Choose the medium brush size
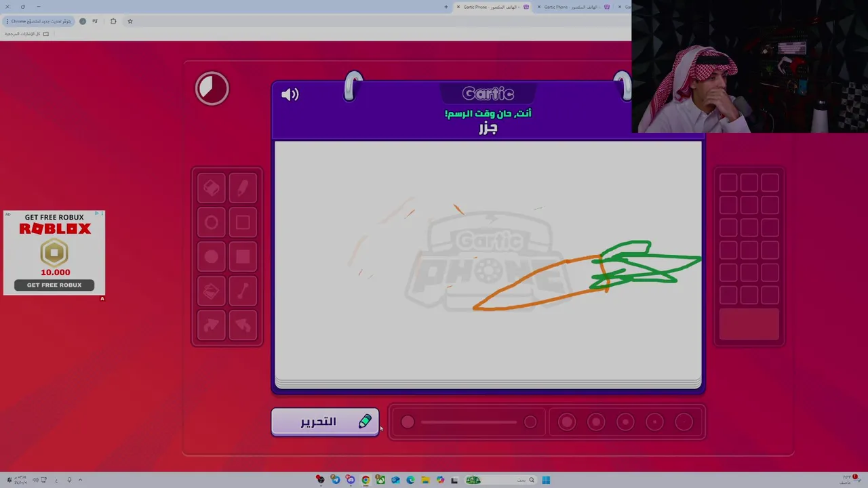The height and width of the screenshot is (488, 868). click(x=625, y=422)
